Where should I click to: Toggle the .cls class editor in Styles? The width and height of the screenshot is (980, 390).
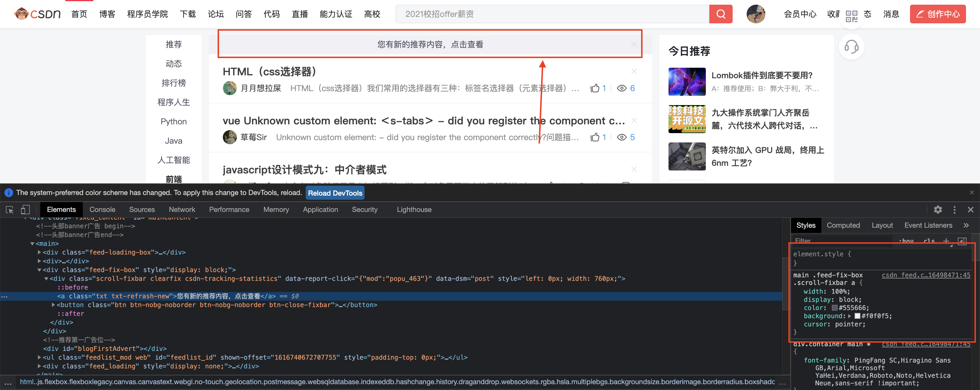[929, 242]
